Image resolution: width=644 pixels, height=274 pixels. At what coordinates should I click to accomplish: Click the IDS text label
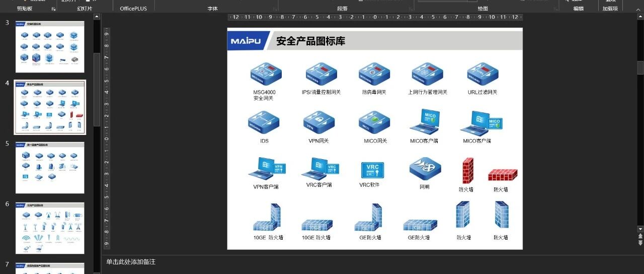pos(264,141)
